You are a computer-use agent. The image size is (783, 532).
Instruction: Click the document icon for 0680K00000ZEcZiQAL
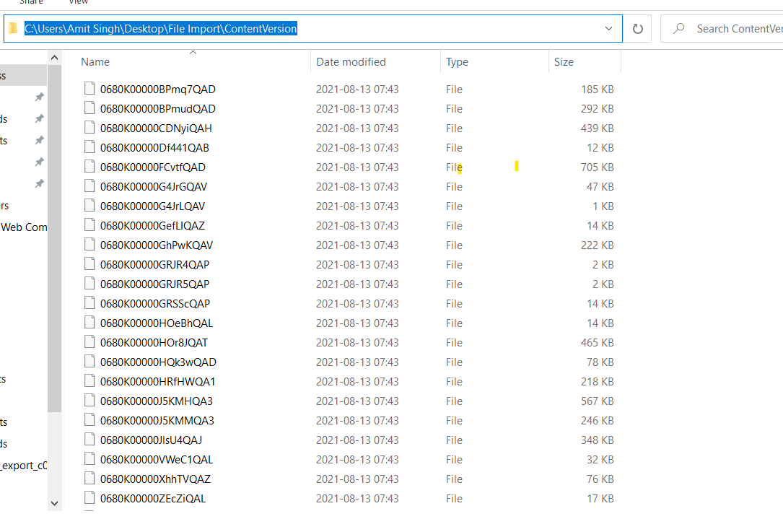(x=89, y=497)
